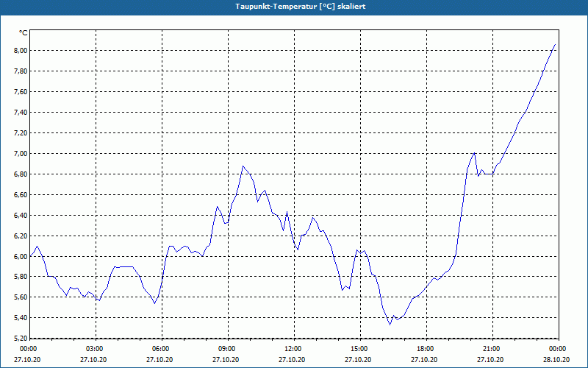Click the 27.10.20 date under 06:00
The width and height of the screenshot is (588, 368).
(x=159, y=359)
